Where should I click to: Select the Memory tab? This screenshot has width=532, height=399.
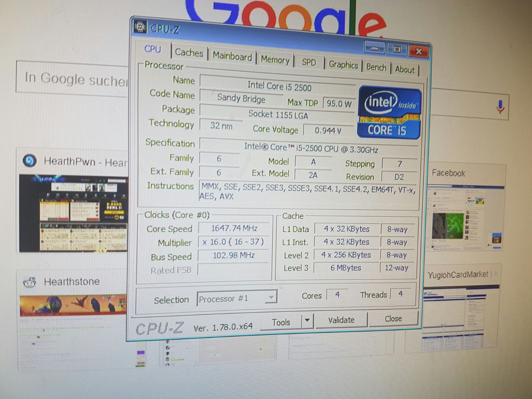click(x=275, y=60)
